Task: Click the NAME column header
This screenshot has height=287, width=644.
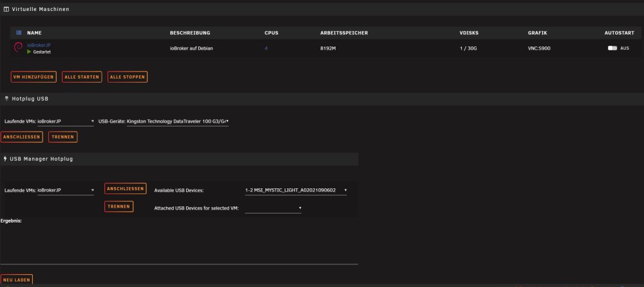Action: (35, 33)
